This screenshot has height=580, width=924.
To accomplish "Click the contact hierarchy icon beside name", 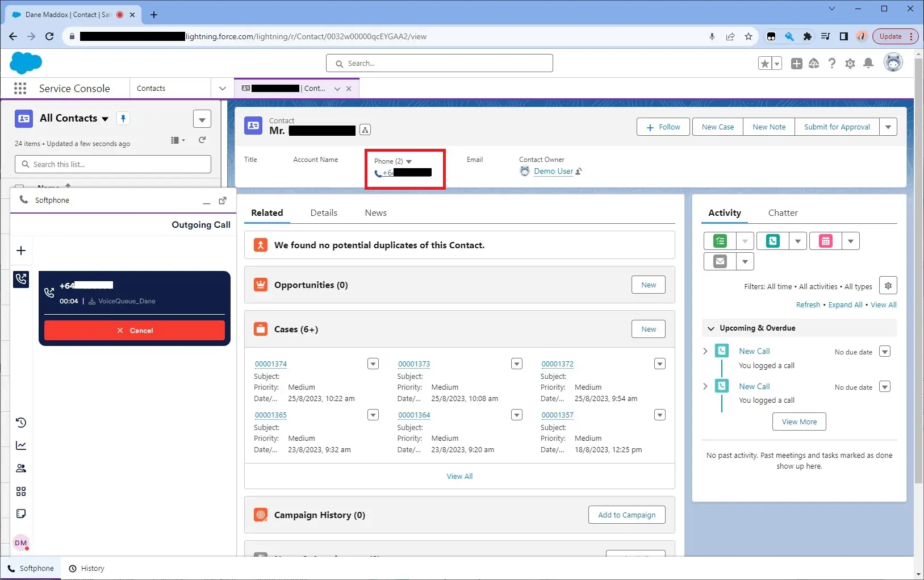I will pos(365,130).
